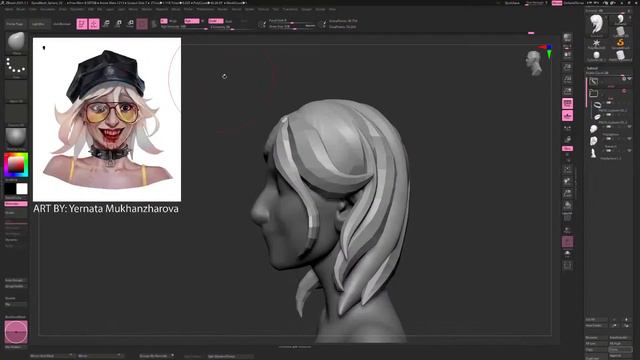Enable Edit mode button in top shelf

pos(82,24)
